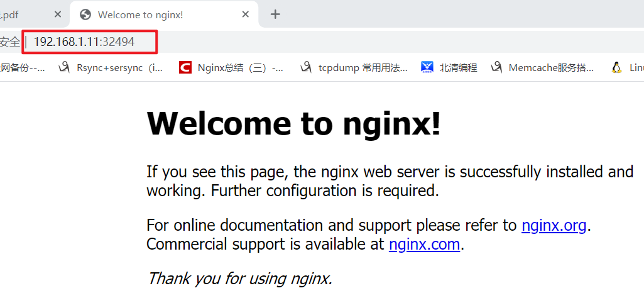Open the 网备份 bookmark
644x293 pixels.
[x=23, y=67]
